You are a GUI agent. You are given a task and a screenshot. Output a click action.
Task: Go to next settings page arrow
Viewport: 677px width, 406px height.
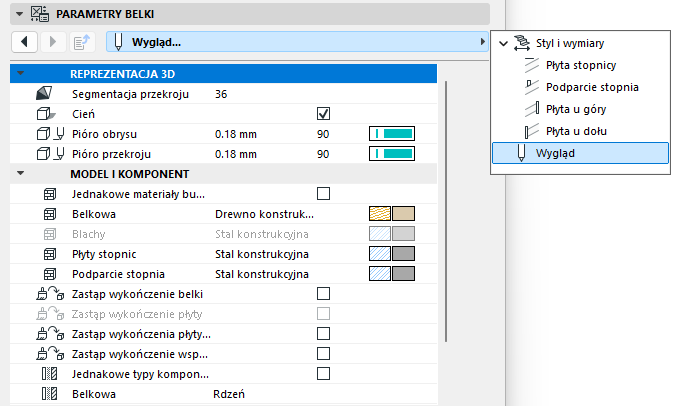(x=53, y=42)
